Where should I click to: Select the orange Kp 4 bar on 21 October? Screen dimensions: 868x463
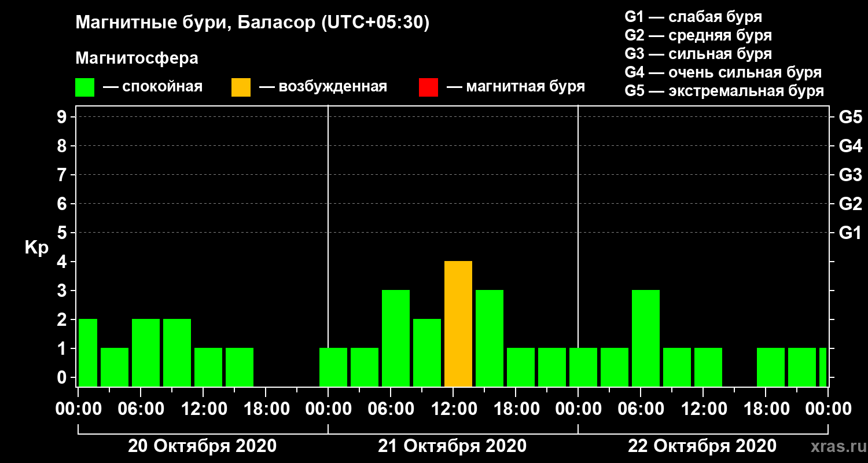coord(458,324)
